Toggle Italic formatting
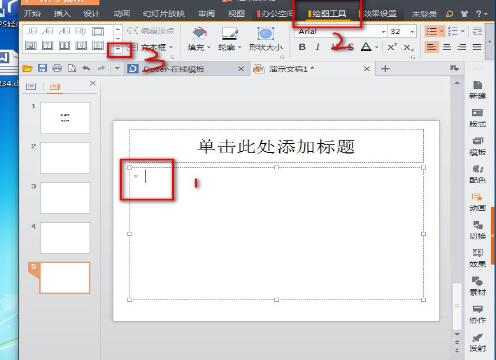496x360 pixels. [317, 47]
